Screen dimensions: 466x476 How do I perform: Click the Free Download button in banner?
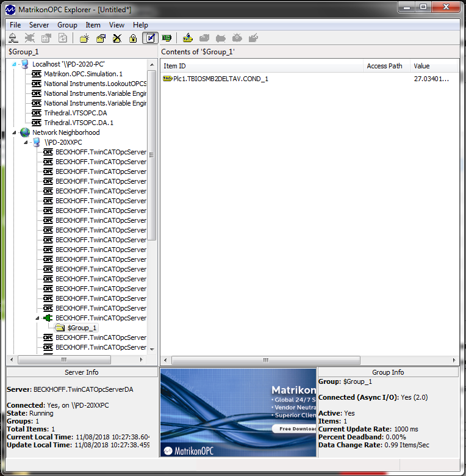click(x=294, y=428)
